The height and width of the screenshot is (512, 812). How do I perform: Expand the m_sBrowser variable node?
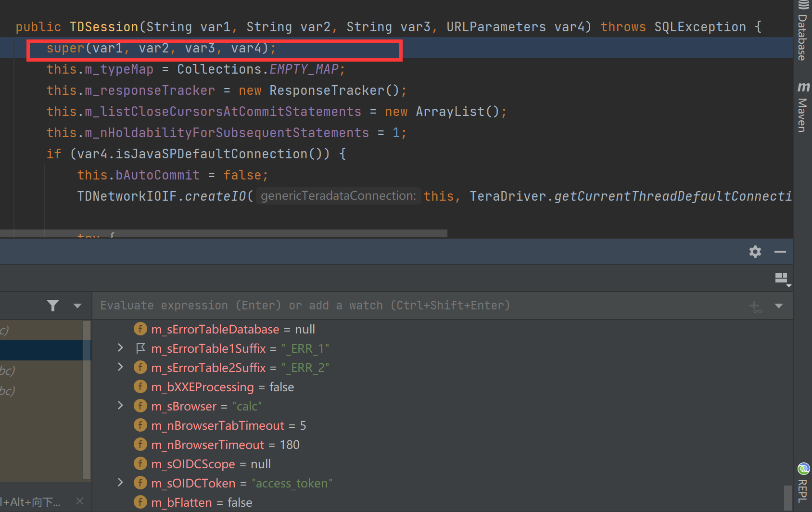click(120, 406)
